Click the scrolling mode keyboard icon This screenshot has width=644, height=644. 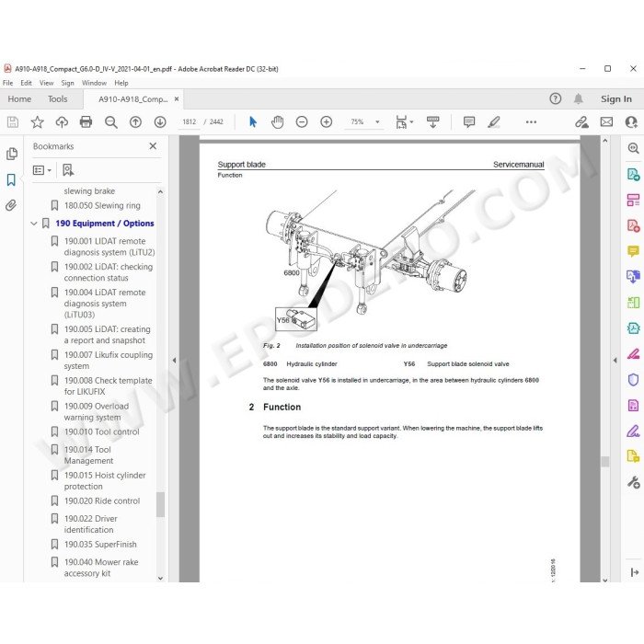click(433, 122)
